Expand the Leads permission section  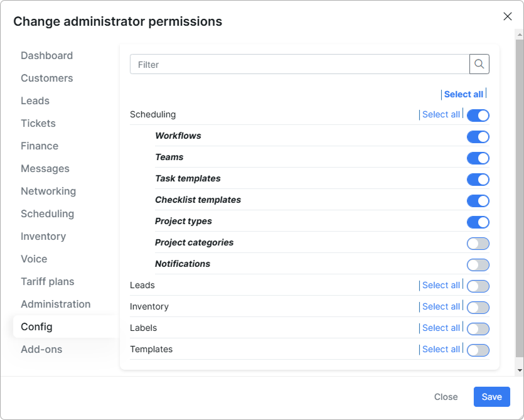[142, 285]
